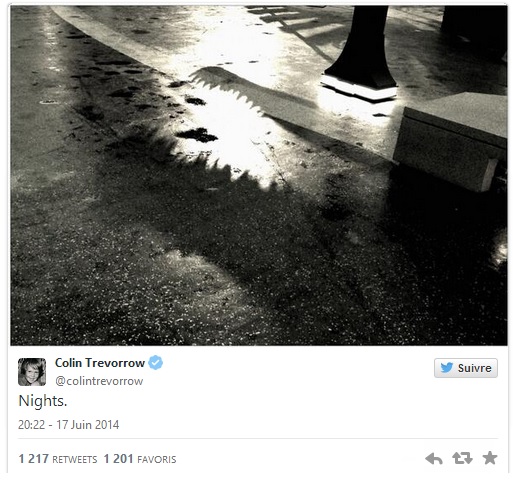Click the stone bench in the photo
This screenshot has height=496, width=518.
[x=450, y=142]
